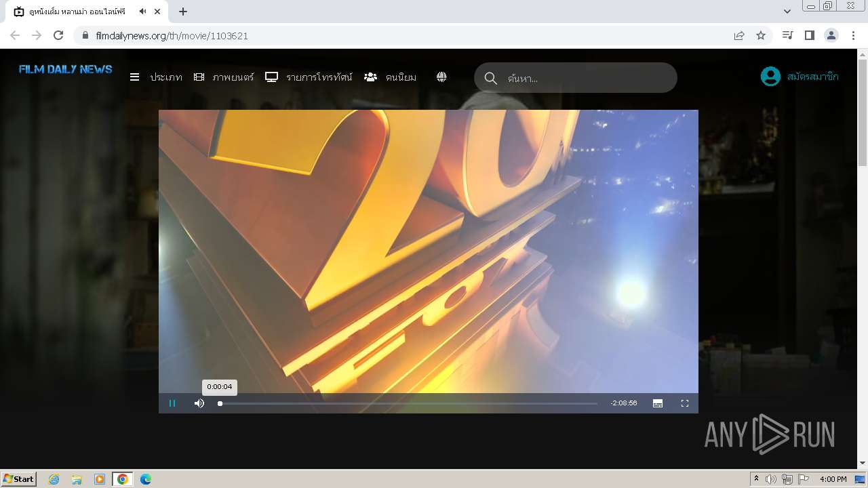Open tab search dropdown arrow
This screenshot has height=488, width=868.
pyautogui.click(x=787, y=12)
